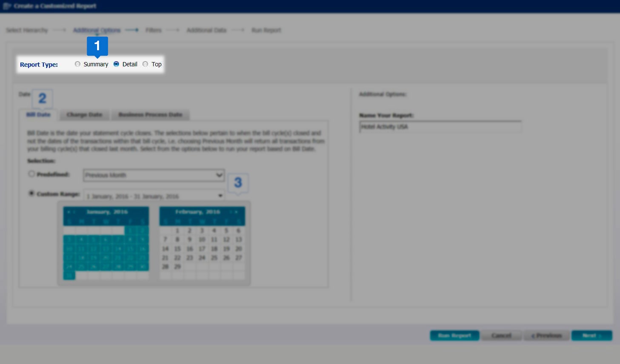Viewport: 620px width, 364px height.
Task: Click the Next button
Action: point(591,336)
